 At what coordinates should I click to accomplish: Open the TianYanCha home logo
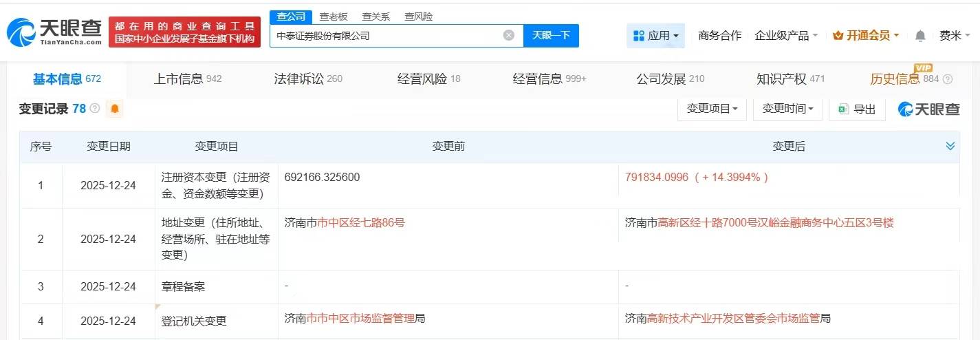[54, 32]
